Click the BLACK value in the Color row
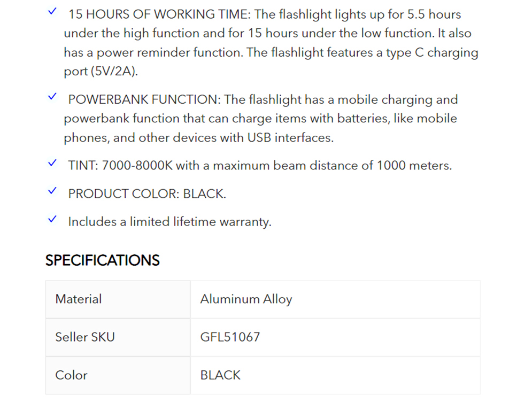The image size is (532, 403). [220, 375]
